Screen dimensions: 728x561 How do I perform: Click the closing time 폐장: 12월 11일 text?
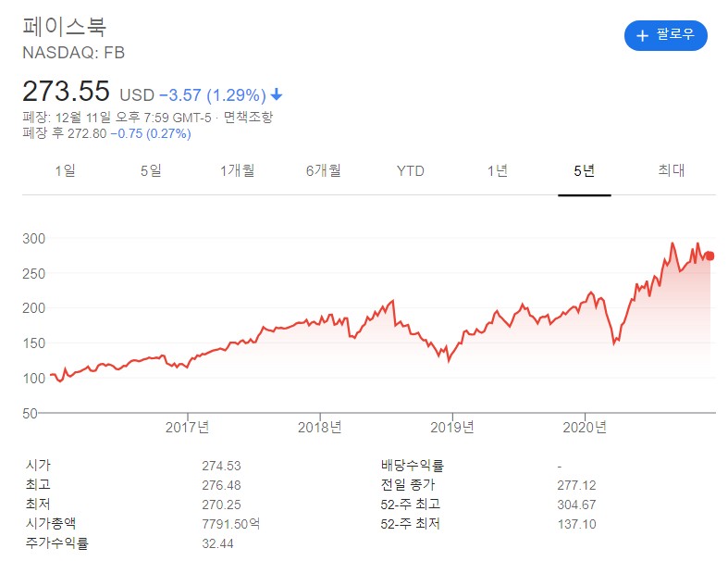coord(67,118)
